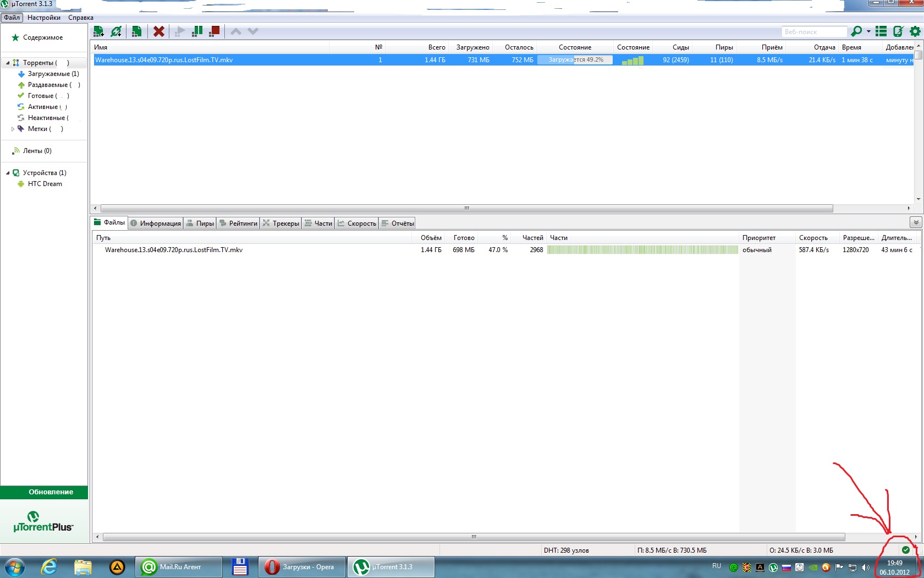Collapse the Устройства tree node
Viewport: 924px width, 578px height.
point(8,173)
